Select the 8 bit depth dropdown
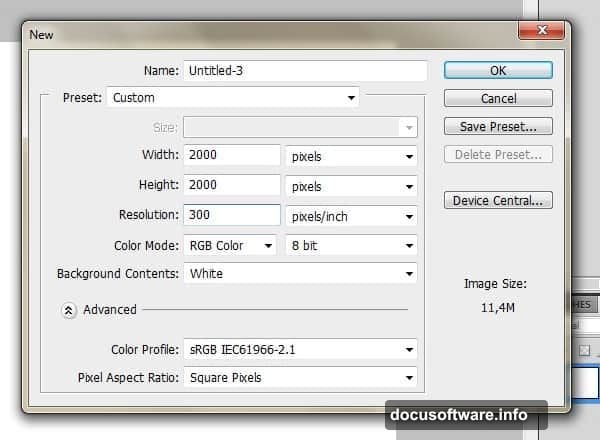 pos(351,245)
